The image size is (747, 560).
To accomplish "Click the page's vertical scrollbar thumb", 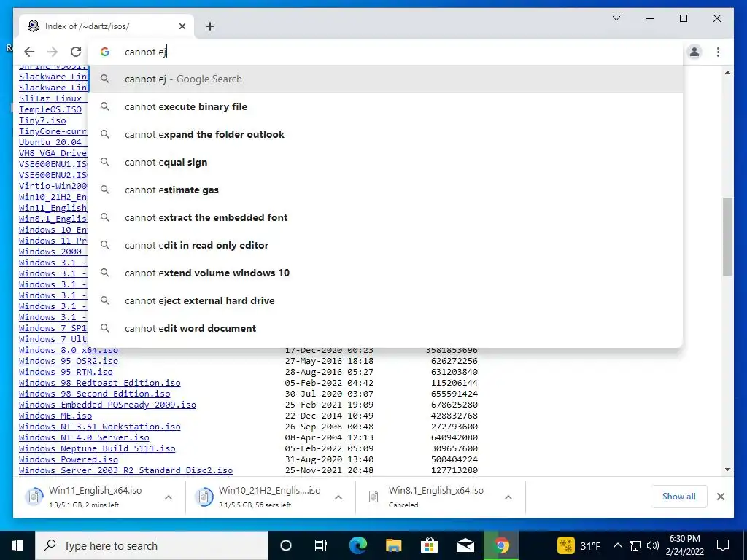I will (x=727, y=237).
